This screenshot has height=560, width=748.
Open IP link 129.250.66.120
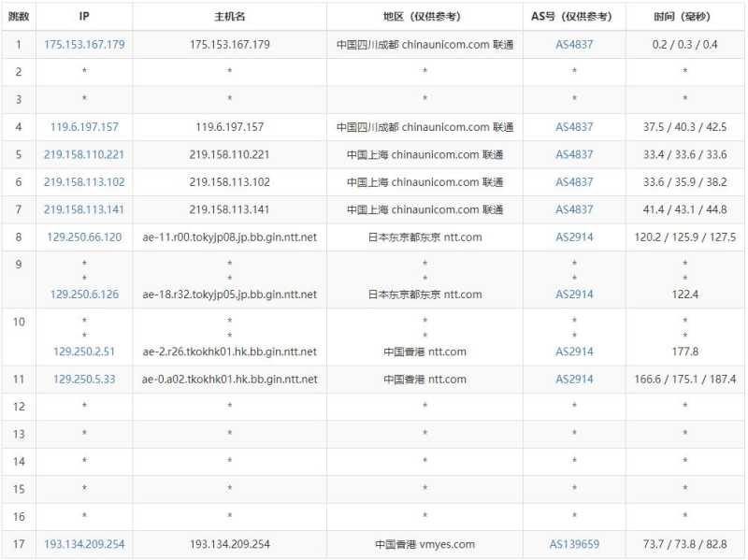(84, 237)
